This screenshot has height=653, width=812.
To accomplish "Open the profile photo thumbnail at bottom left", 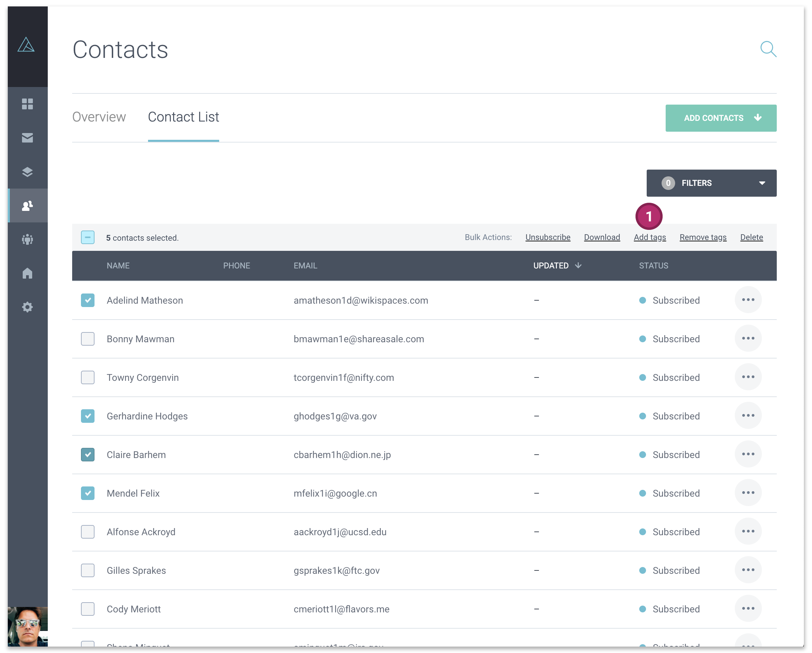I will (x=27, y=627).
